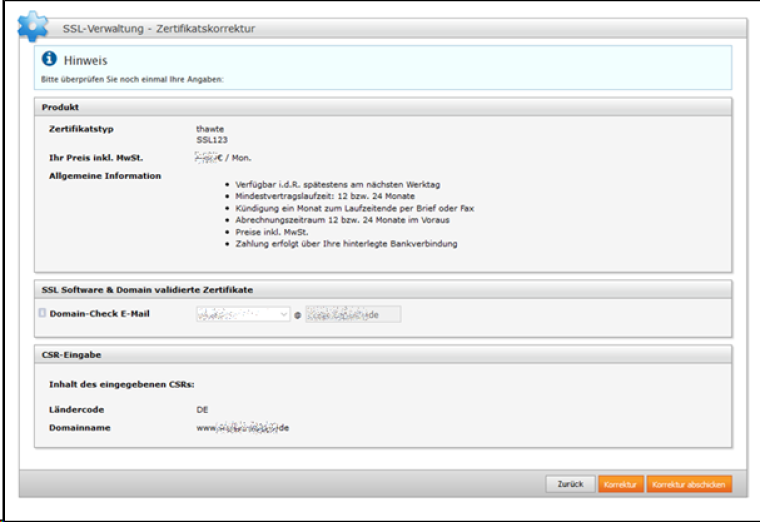
Task: Click the bullet Preise inkl. MwSt.
Action: (x=272, y=232)
